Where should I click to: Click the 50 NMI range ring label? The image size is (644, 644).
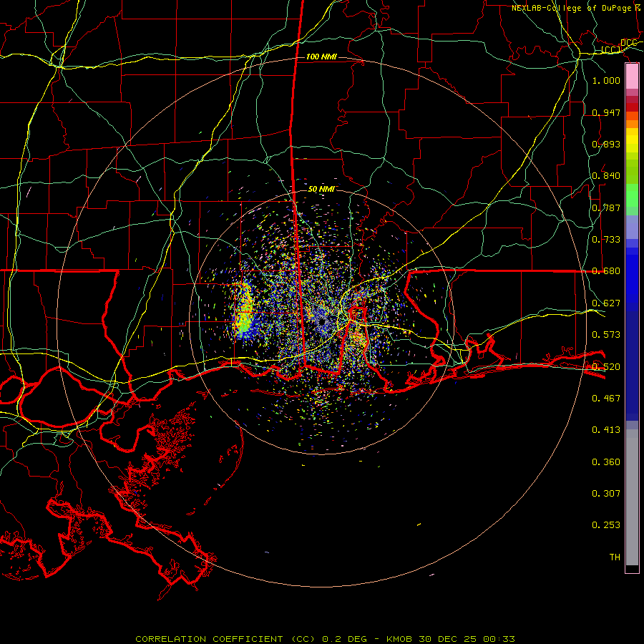click(321, 189)
